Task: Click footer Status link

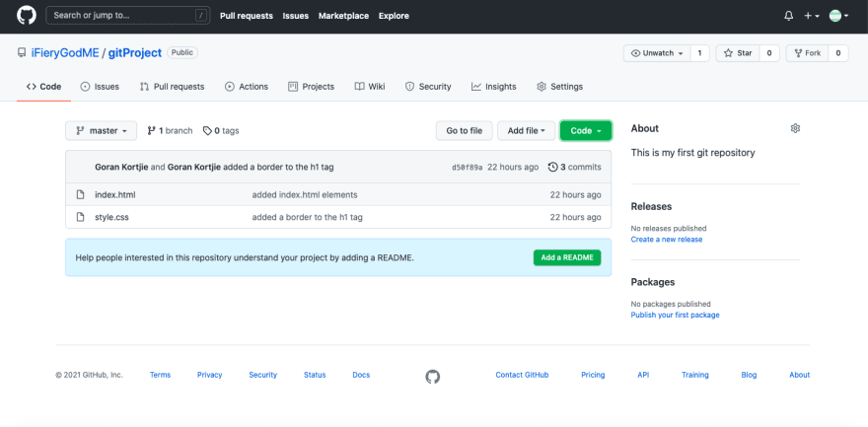Action: click(x=315, y=375)
